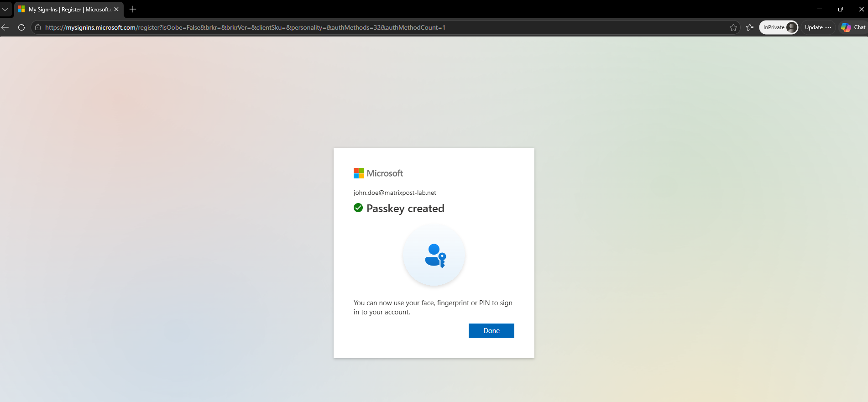Click the Done button
This screenshot has height=402, width=868.
[491, 331]
